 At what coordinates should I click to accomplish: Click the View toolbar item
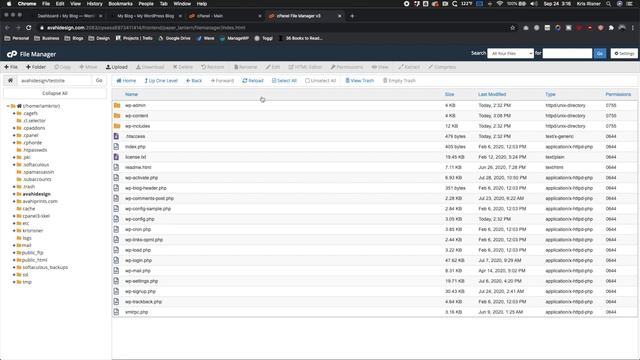[x=380, y=67]
